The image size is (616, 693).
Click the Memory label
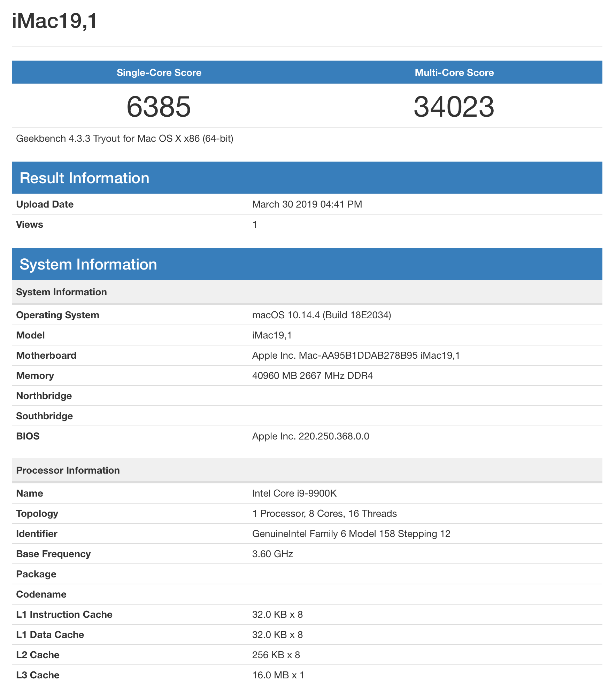pyautogui.click(x=35, y=375)
